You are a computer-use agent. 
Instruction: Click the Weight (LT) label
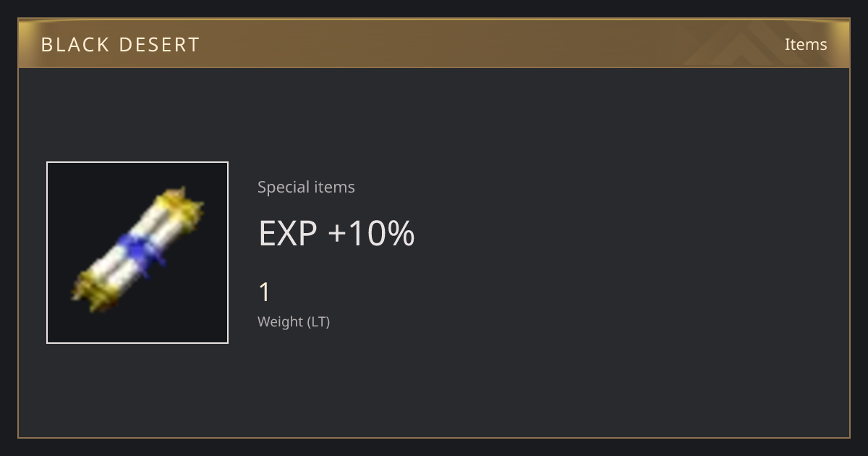[x=294, y=321]
